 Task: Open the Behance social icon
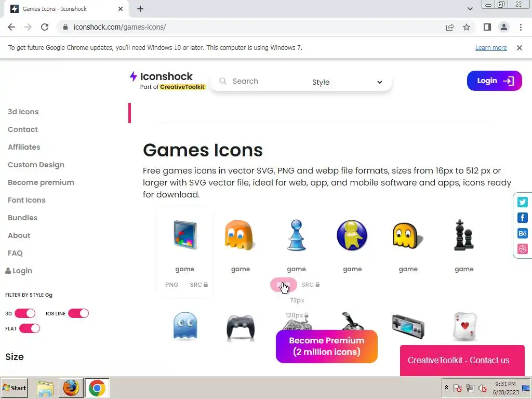pos(523,233)
